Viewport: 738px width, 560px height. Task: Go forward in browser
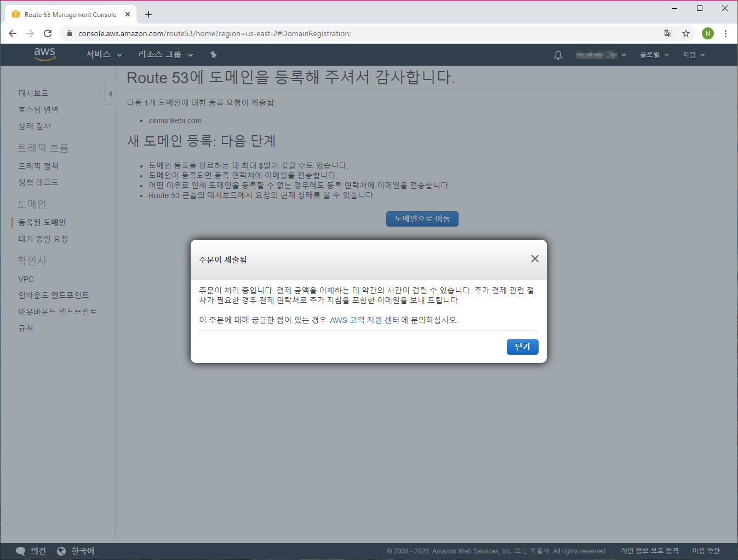tap(30, 33)
